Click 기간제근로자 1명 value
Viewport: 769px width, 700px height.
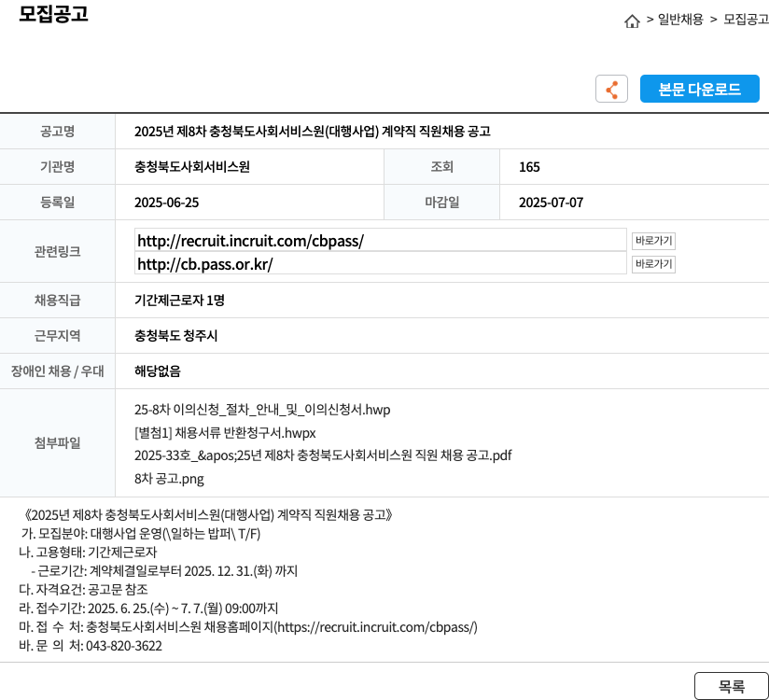[179, 301]
